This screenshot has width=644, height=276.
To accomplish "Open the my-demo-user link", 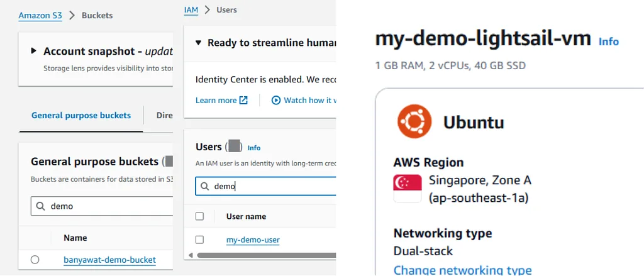I will (x=253, y=240).
